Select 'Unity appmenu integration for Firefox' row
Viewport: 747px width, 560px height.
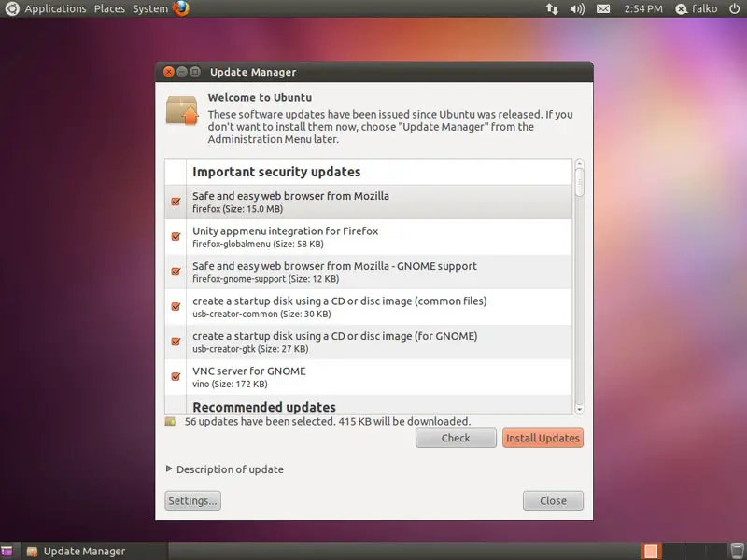(x=368, y=237)
